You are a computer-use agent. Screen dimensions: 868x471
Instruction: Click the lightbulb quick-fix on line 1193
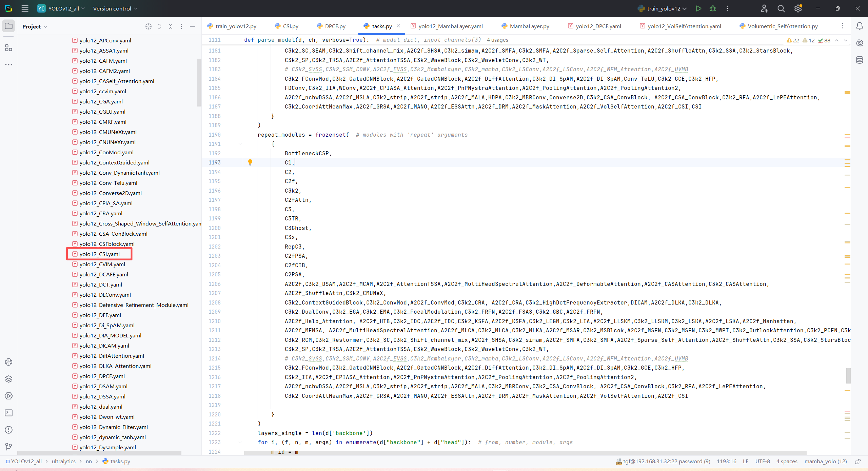point(250,162)
